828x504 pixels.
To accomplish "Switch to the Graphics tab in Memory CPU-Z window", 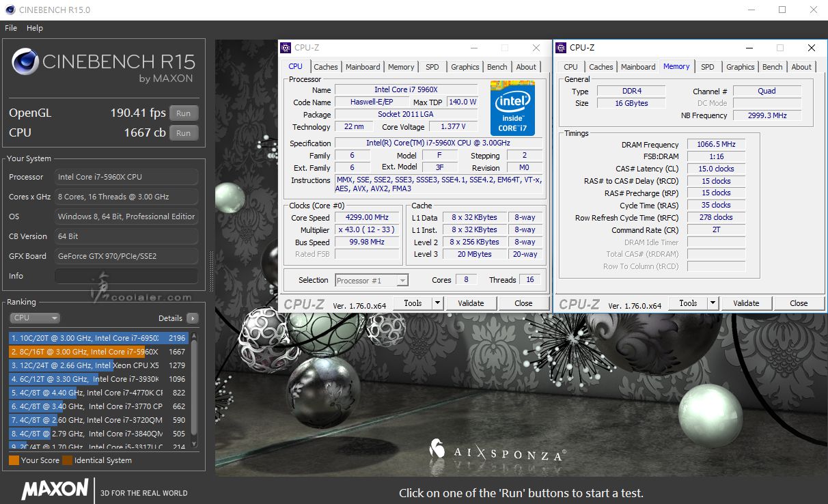I will (741, 67).
